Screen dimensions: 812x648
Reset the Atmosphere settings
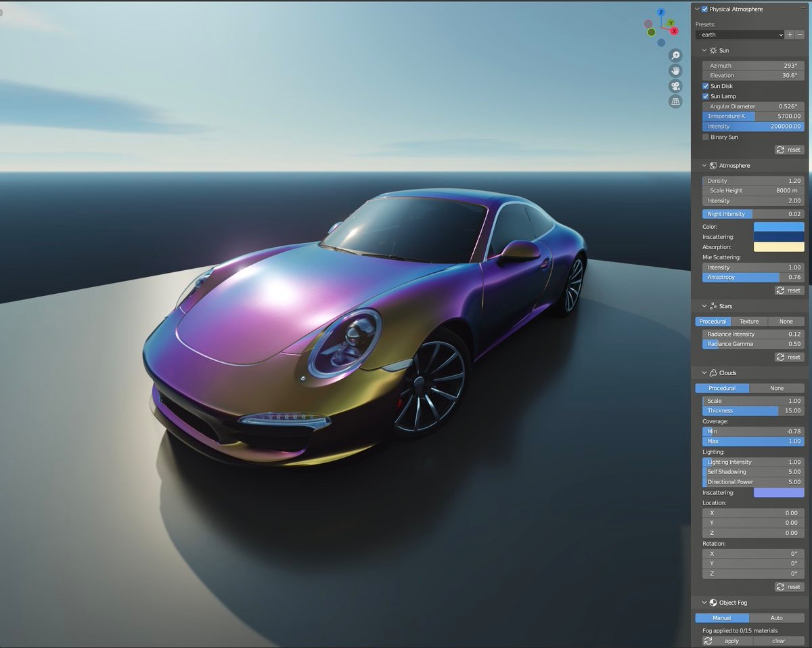789,290
